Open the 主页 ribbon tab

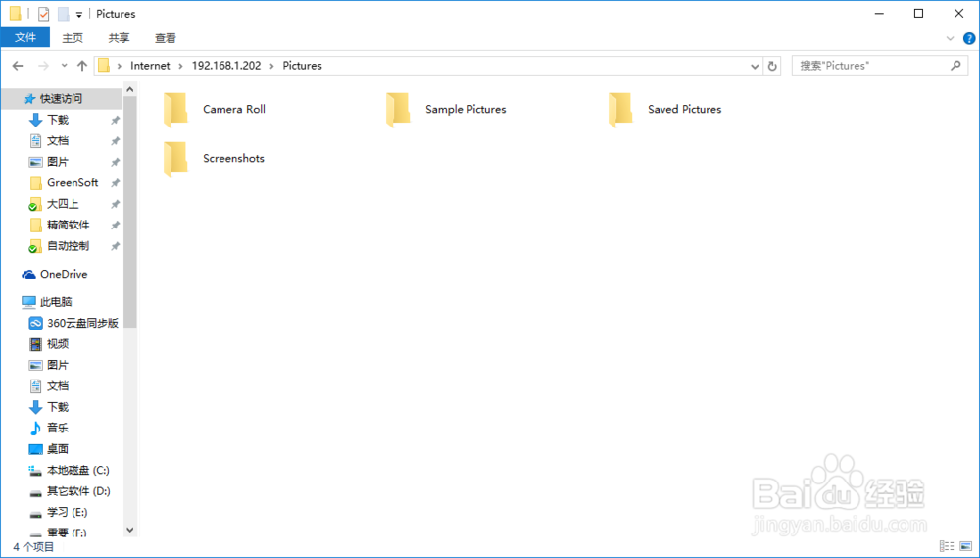(73, 38)
